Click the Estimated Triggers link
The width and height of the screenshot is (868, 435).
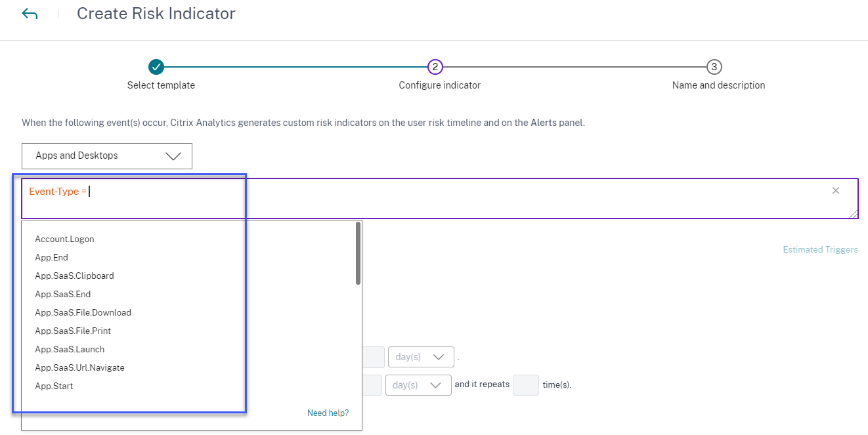pos(820,250)
